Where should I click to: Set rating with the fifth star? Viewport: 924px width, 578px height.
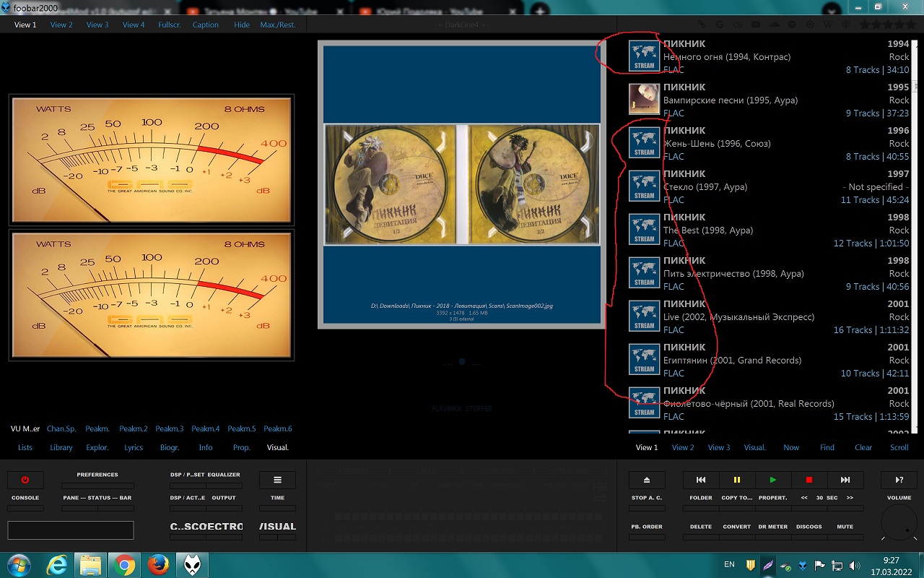point(912,25)
